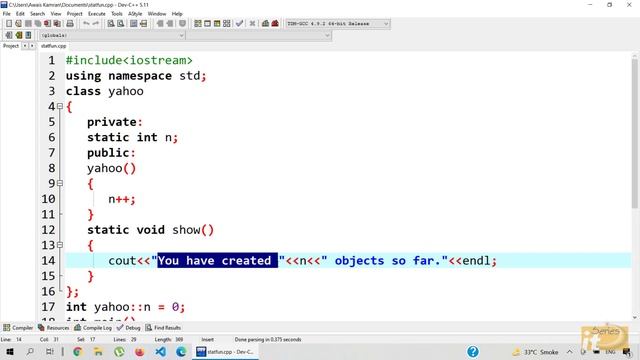
Task: Open the View menu
Action: pyautogui.click(x=56, y=13)
